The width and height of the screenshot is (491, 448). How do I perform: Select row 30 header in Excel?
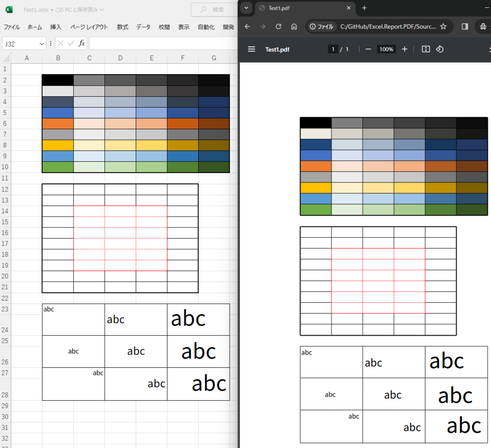click(x=5, y=417)
